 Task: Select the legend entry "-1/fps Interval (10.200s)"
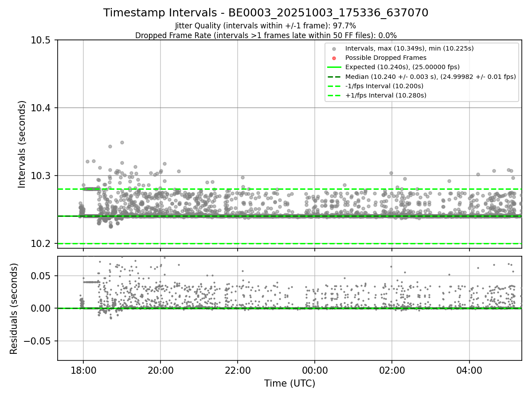point(386,86)
